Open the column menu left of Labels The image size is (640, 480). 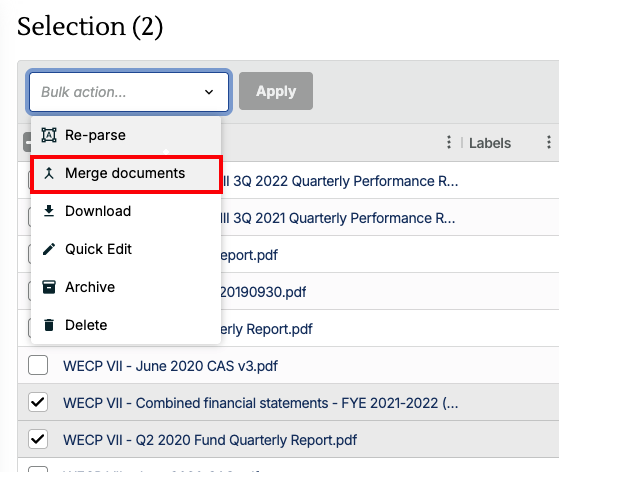coord(449,142)
